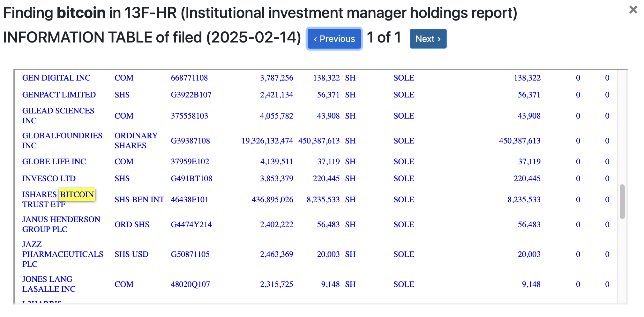The height and width of the screenshot is (317, 644).
Task: Click the highlighted BITCOIN match
Action: [x=77, y=194]
